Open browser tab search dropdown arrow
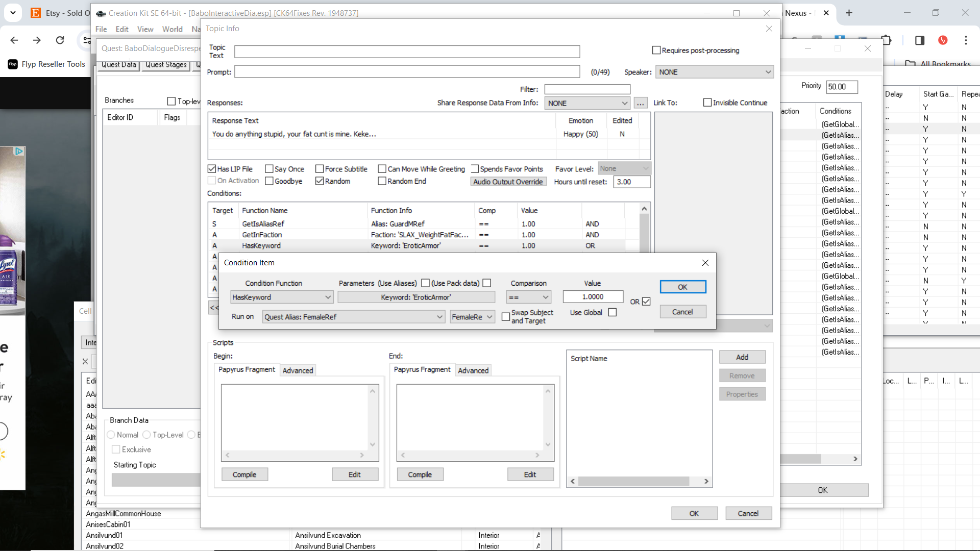 pyautogui.click(x=13, y=13)
